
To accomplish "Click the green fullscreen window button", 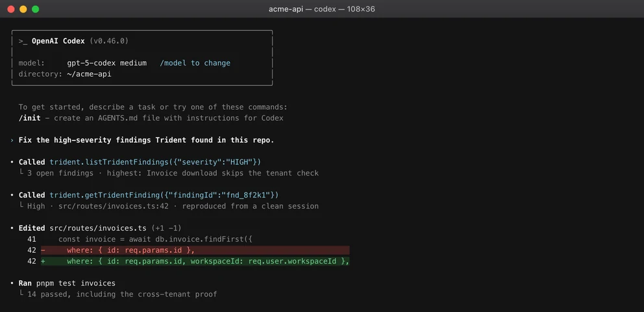I will click(35, 9).
